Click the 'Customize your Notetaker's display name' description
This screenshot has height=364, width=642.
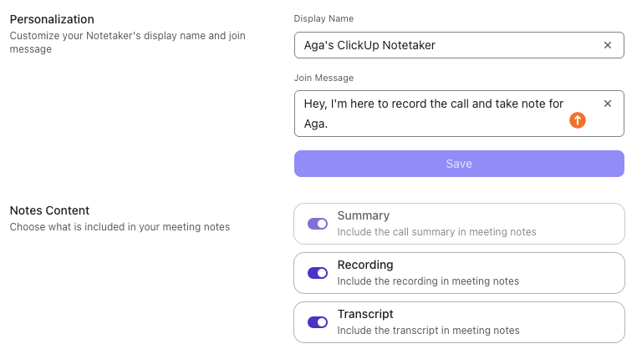(x=127, y=42)
